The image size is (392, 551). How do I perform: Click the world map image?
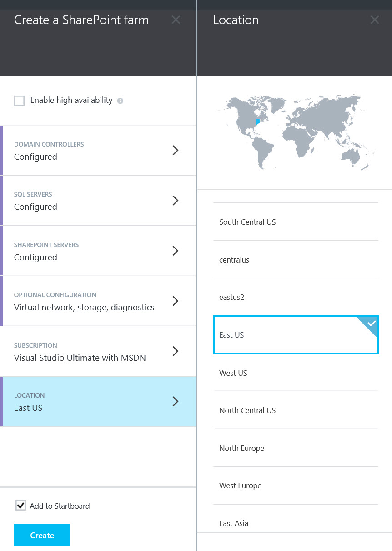tap(296, 132)
